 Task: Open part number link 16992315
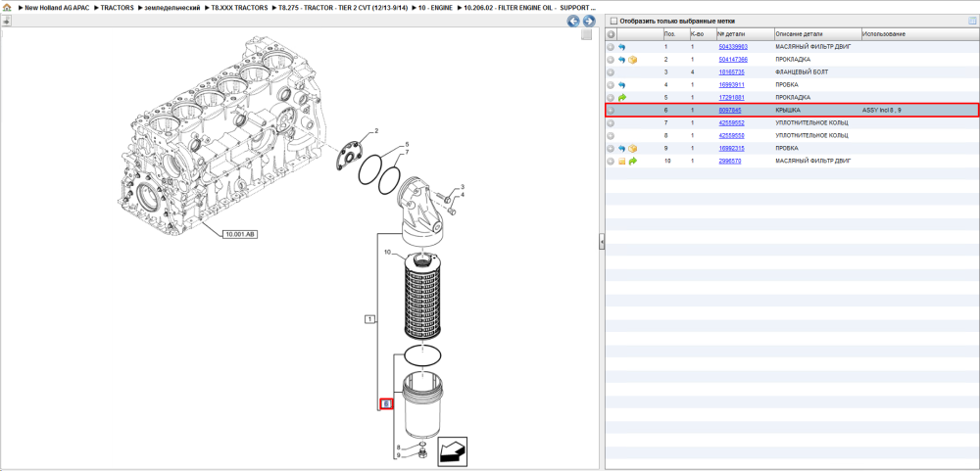click(731, 149)
